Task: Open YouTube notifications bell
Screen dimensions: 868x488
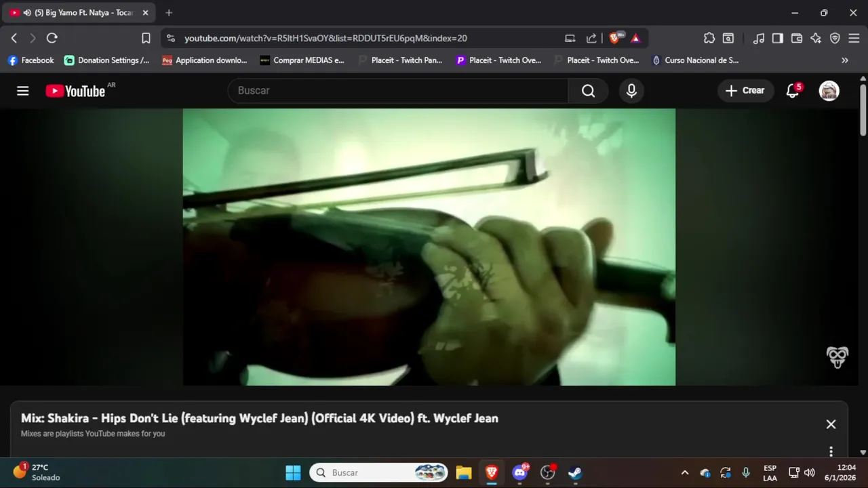Action: [x=793, y=91]
